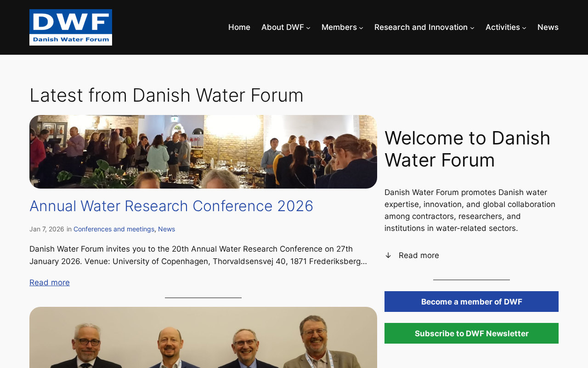
Task: Open the News menu item
Action: (548, 27)
